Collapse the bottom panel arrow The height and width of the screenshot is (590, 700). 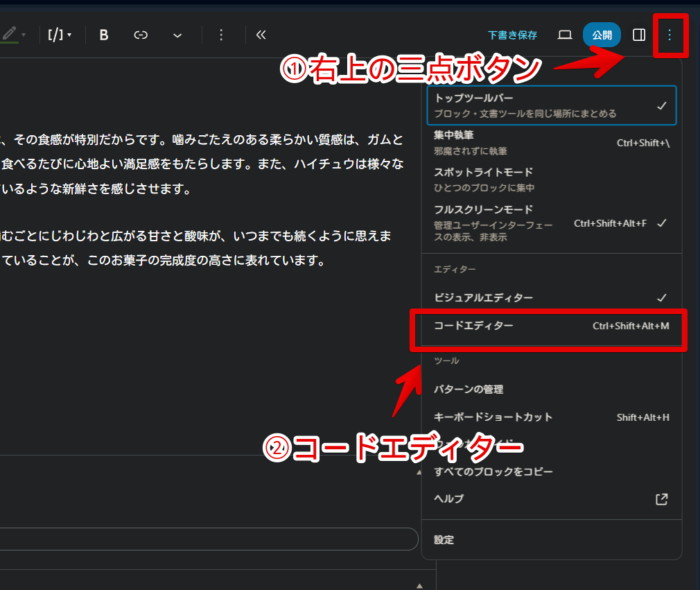coord(419,586)
